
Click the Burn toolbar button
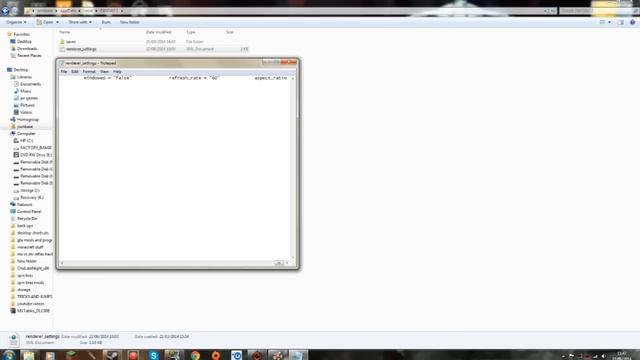[106, 22]
